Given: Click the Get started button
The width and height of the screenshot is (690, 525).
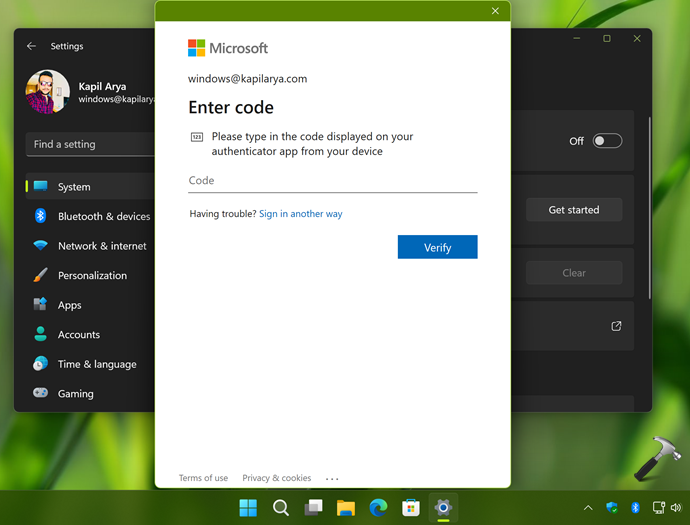Looking at the screenshot, I should (574, 210).
